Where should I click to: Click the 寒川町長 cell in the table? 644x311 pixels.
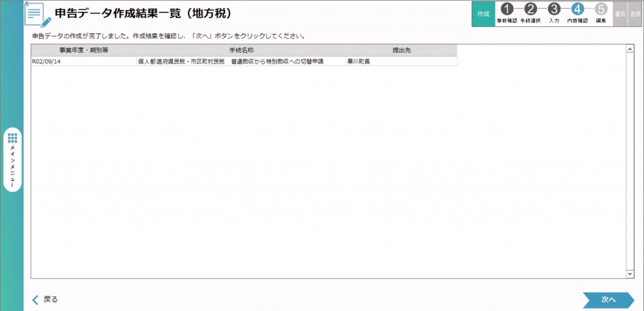pyautogui.click(x=401, y=62)
